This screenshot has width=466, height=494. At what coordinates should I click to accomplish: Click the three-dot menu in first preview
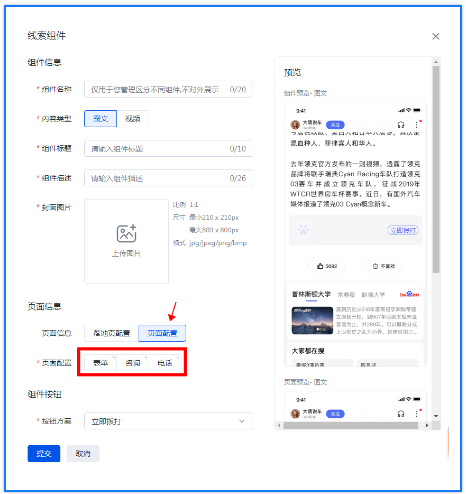[x=416, y=125]
